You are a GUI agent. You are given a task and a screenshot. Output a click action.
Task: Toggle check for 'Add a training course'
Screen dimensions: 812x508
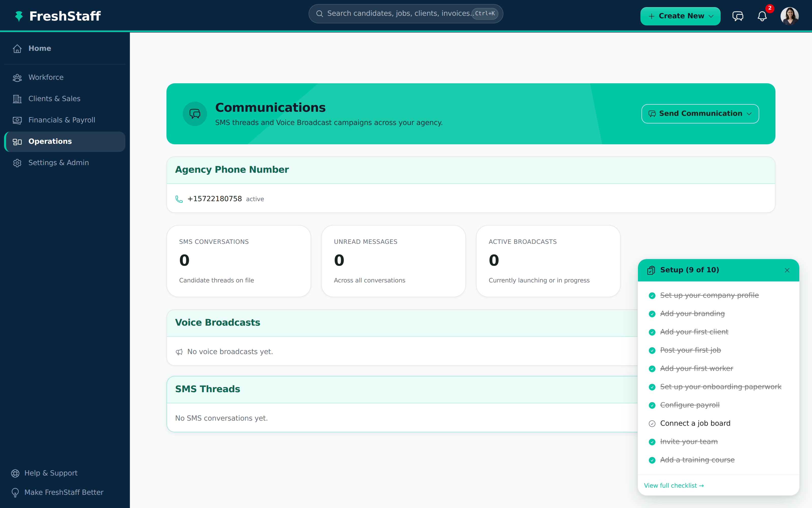pyautogui.click(x=652, y=460)
